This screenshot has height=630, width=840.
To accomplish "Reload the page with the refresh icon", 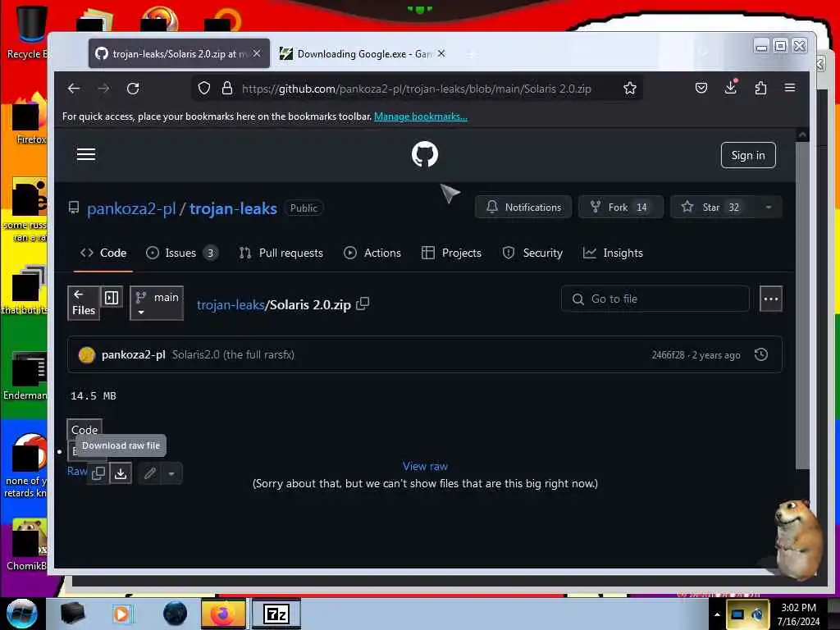I will point(133,89).
